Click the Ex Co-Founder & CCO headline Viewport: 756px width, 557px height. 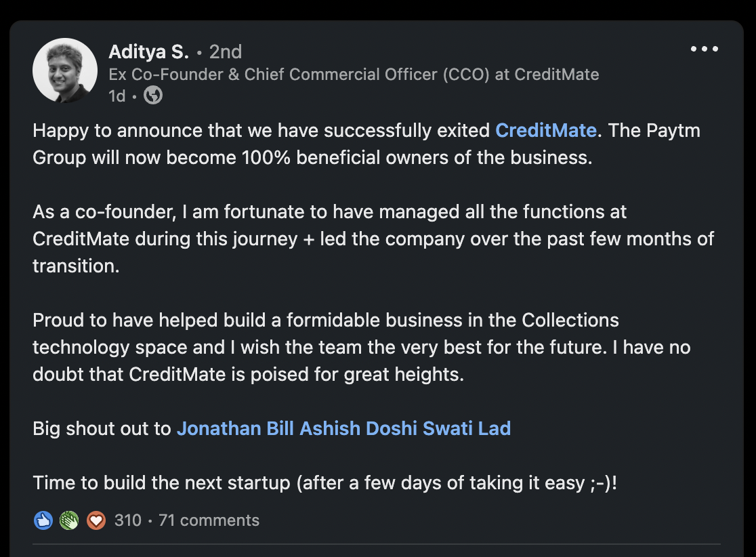[x=354, y=75]
